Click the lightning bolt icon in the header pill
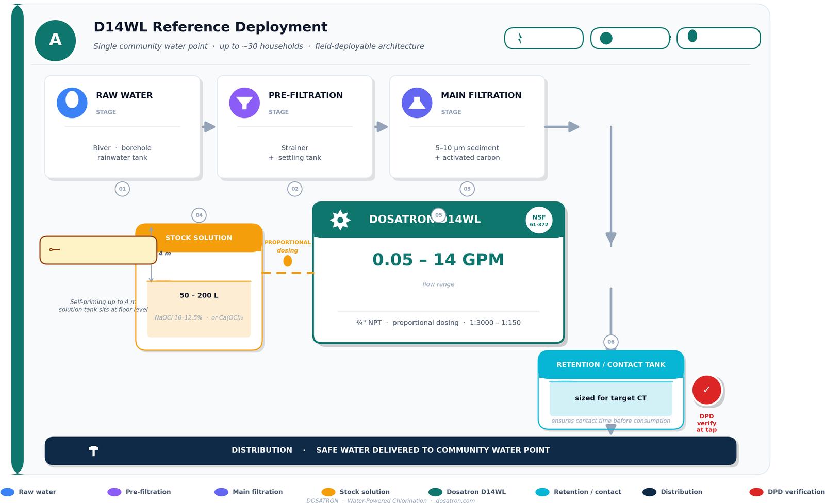Screen dimensions: 825x504 (520, 38)
